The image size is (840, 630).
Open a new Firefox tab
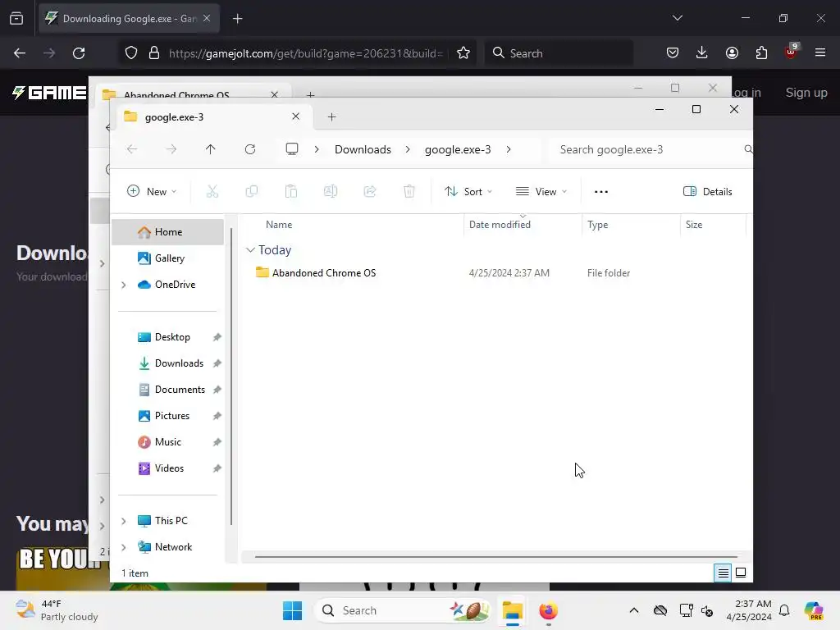tap(238, 19)
